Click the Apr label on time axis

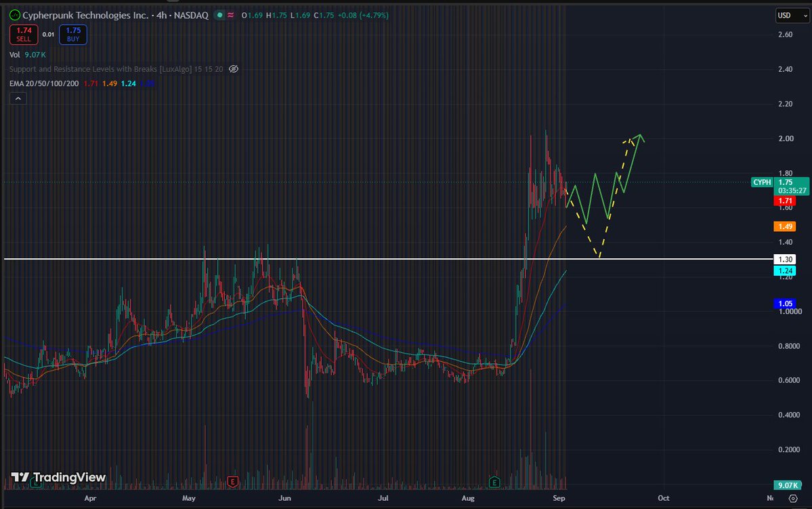[90, 498]
